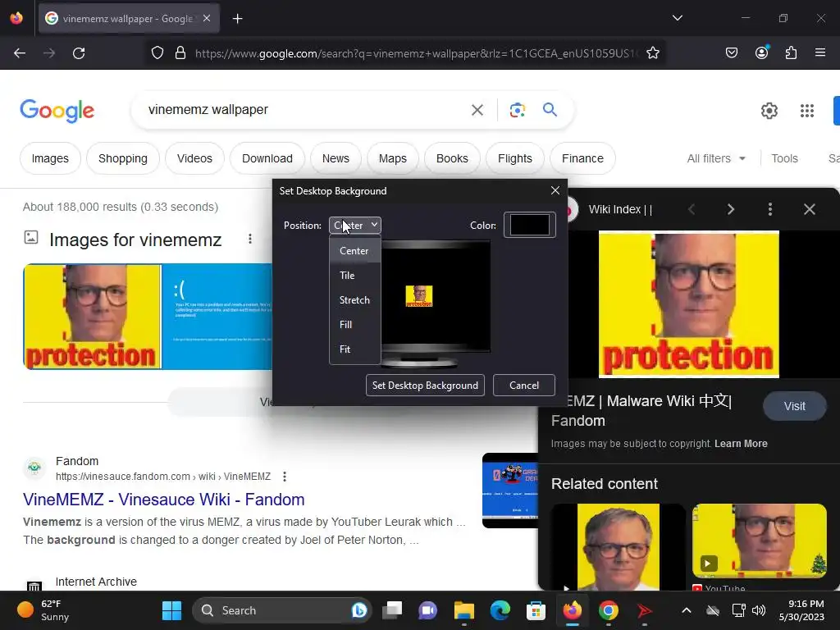This screenshot has height=630, width=840.
Task: Open the Learn More copyright link
Action: pos(741,444)
